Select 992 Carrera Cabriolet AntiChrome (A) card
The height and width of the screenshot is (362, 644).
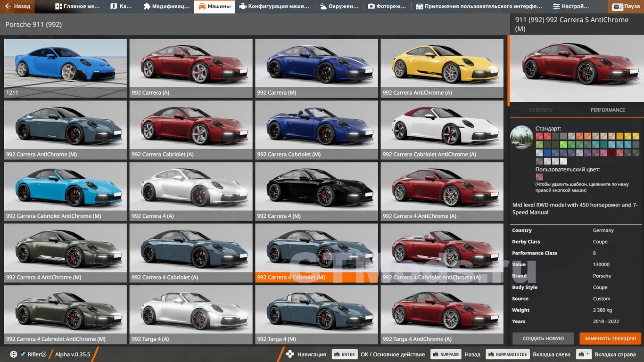[442, 130]
